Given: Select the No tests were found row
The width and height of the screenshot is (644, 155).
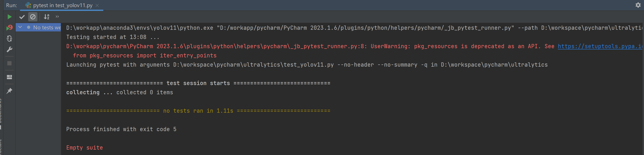Looking at the screenshot, I should point(38,28).
